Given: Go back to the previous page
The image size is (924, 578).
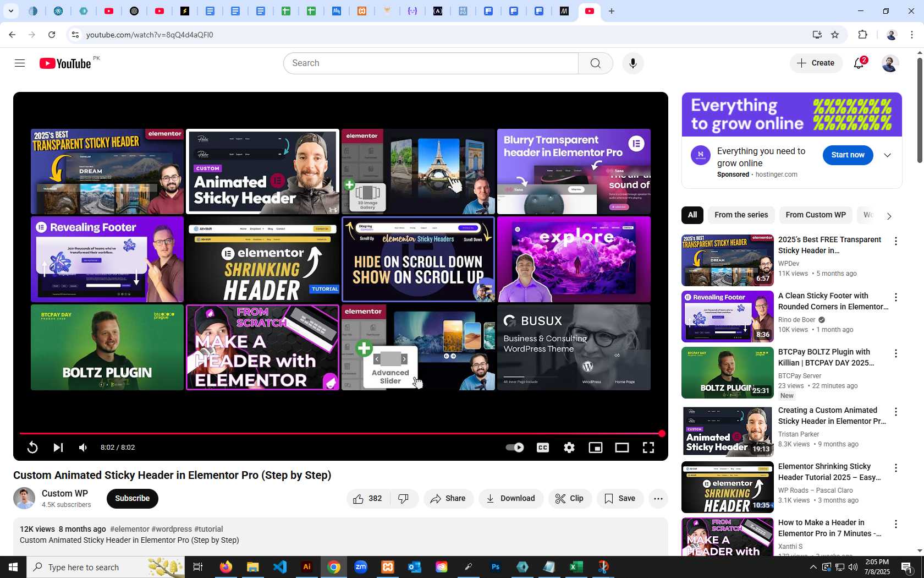Looking at the screenshot, I should click(12, 35).
